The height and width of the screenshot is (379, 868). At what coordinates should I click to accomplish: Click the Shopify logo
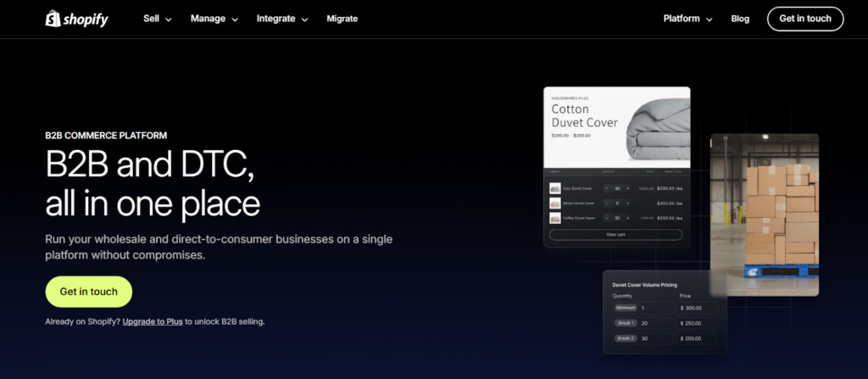point(76,19)
